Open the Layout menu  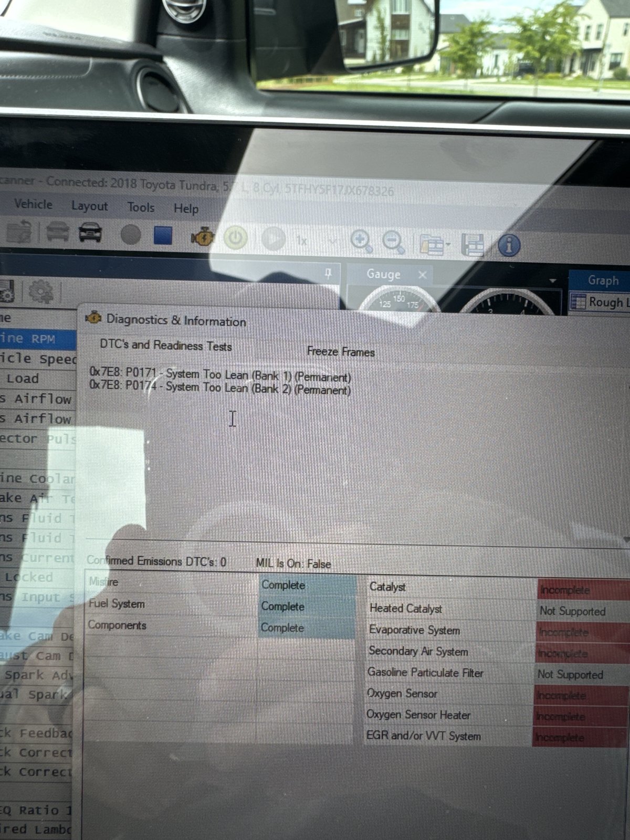(x=89, y=206)
